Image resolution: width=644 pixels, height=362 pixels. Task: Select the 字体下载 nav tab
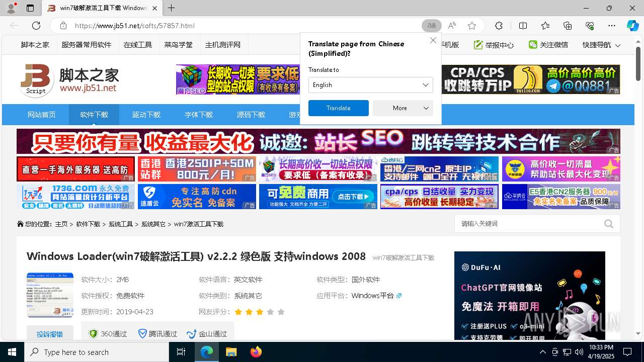point(199,115)
